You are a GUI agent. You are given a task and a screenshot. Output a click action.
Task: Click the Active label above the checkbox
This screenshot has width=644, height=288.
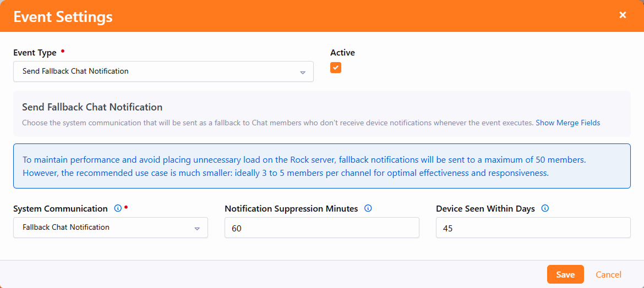pos(342,53)
